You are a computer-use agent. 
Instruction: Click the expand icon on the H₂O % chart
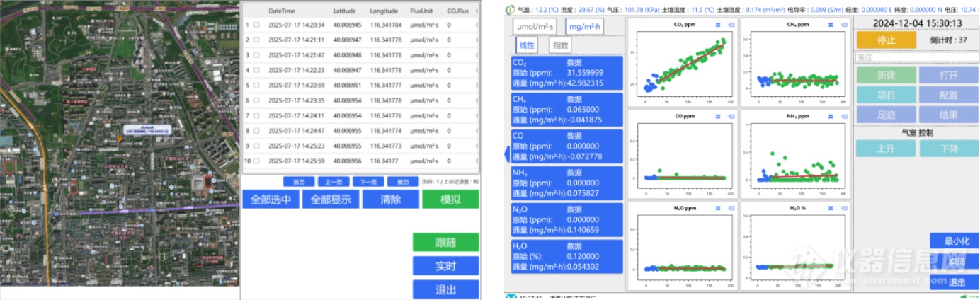pyautogui.click(x=831, y=208)
